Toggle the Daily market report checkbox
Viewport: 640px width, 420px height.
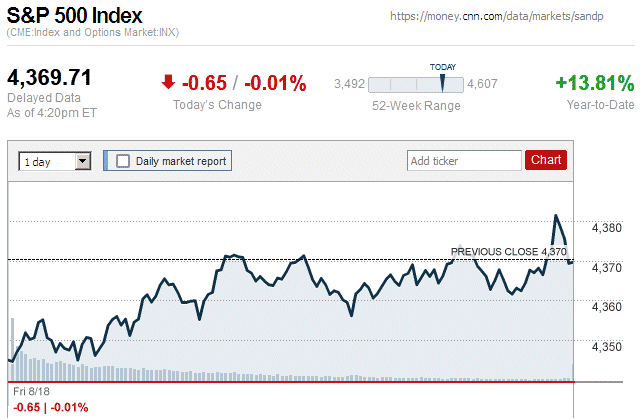tap(123, 160)
